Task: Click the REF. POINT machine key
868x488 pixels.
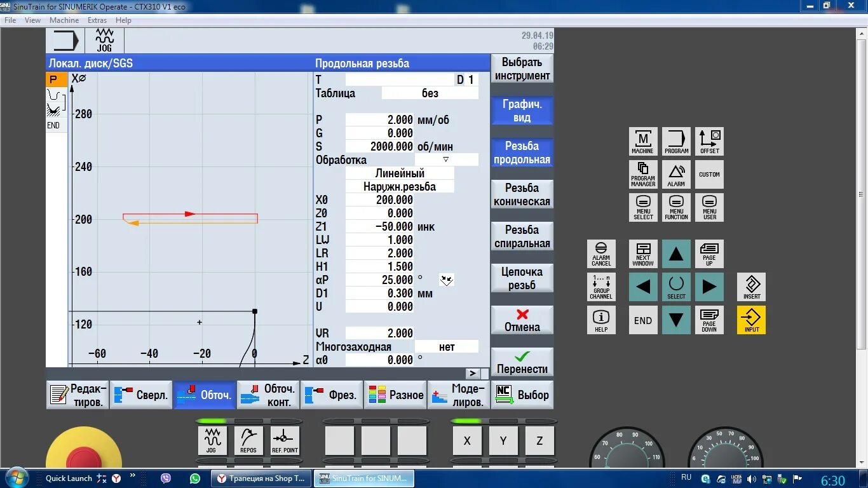Action: pos(285,440)
